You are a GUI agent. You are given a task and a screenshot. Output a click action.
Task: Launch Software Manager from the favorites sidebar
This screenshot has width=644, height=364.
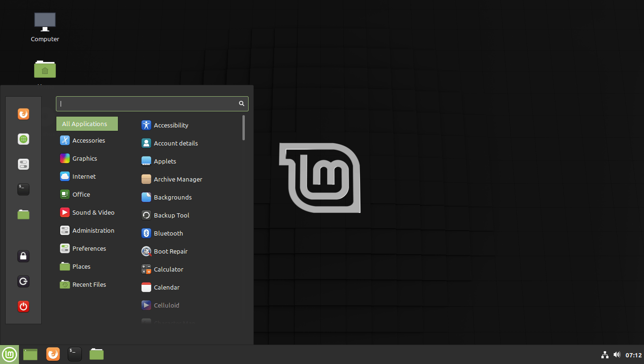[x=23, y=139]
